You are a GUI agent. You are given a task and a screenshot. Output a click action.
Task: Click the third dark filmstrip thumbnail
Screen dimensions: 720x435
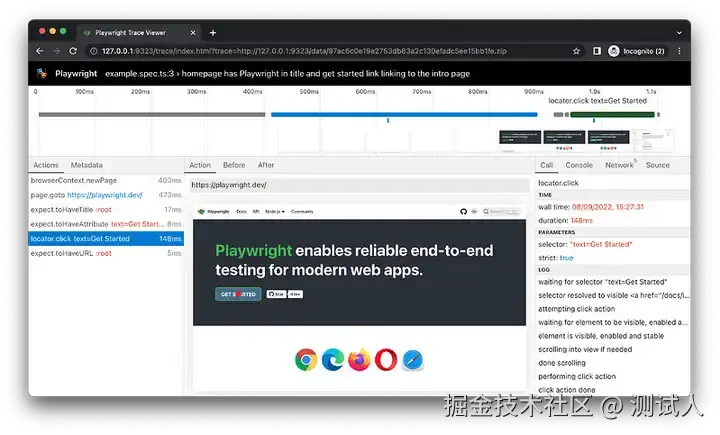pyautogui.click(x=608, y=137)
